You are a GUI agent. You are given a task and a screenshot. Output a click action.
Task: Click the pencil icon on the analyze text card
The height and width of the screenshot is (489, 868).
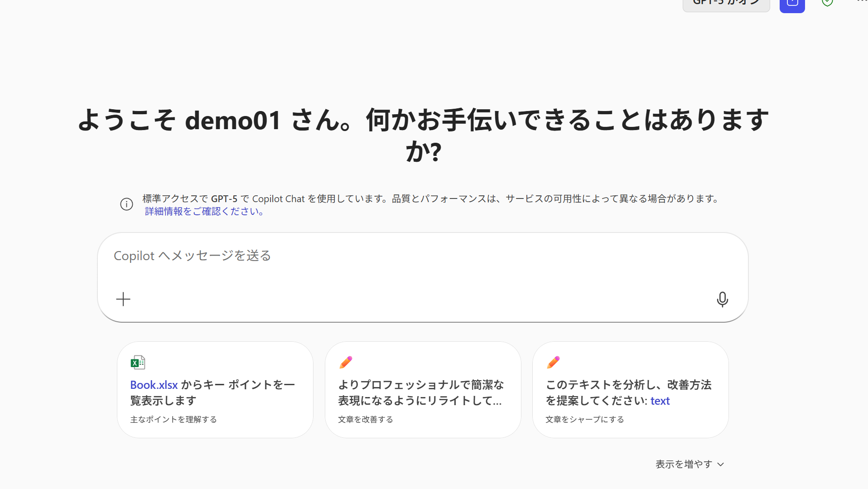click(553, 362)
